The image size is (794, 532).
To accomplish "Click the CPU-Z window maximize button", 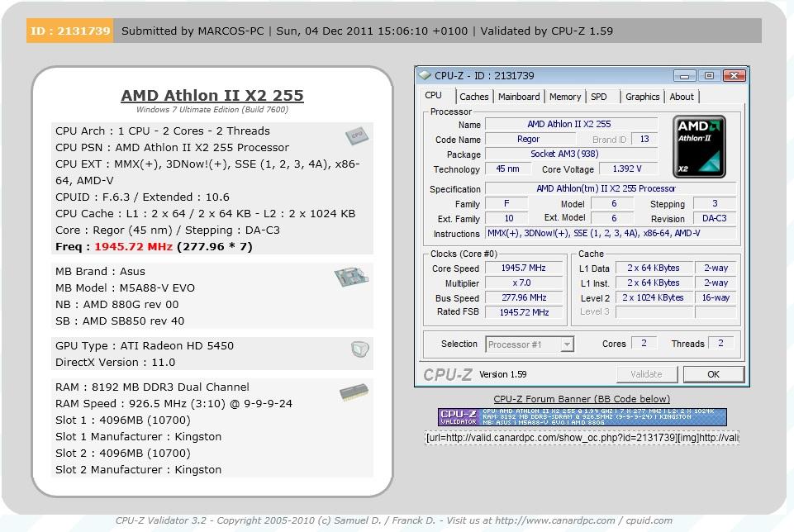I will coord(709,75).
